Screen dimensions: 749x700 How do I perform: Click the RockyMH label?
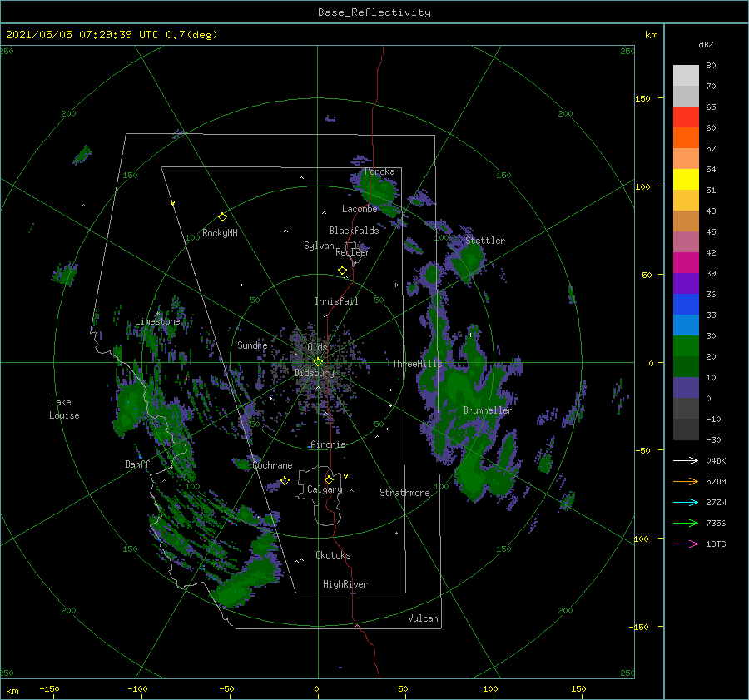point(220,233)
